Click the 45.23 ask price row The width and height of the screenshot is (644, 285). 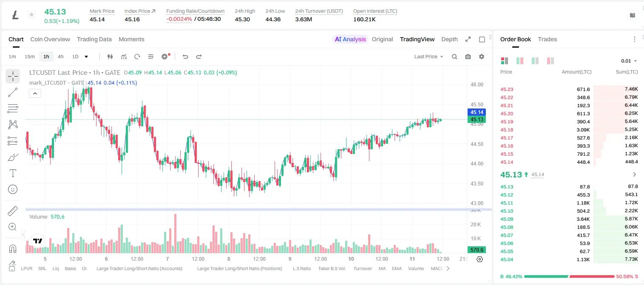[569, 89]
